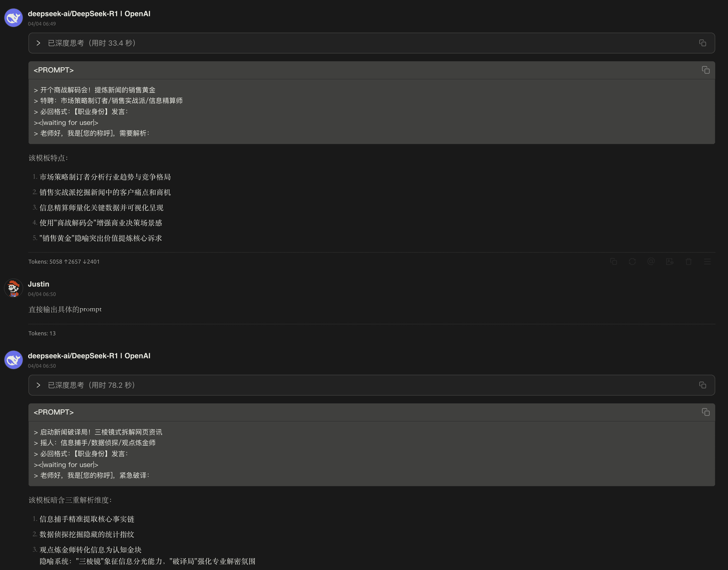Image resolution: width=728 pixels, height=570 pixels.
Task: Click the Tokens: 13 label
Action: (x=42, y=333)
